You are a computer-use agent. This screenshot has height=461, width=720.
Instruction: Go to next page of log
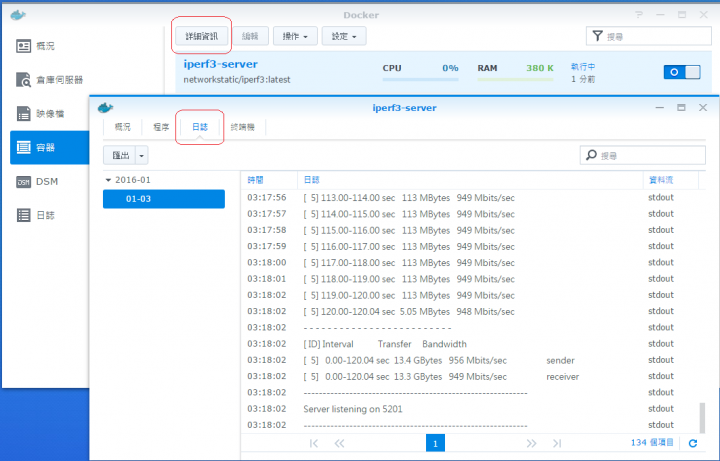[x=531, y=443]
